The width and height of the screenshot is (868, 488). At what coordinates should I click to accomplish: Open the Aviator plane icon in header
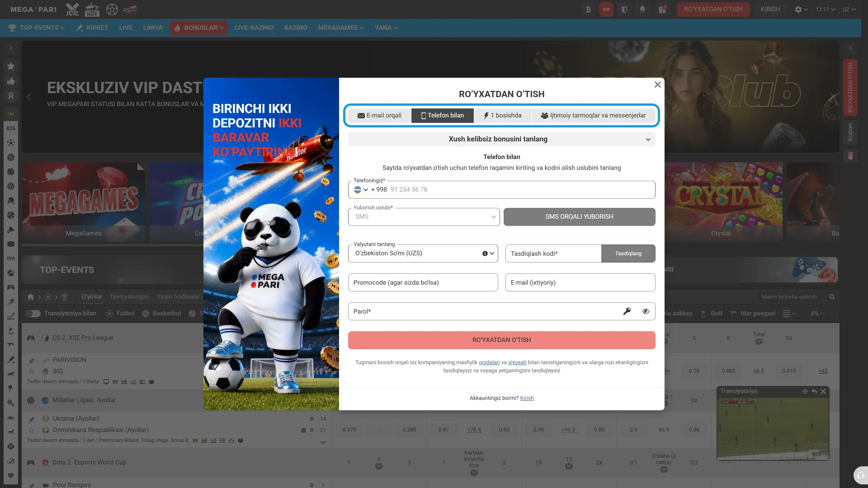tap(130, 9)
